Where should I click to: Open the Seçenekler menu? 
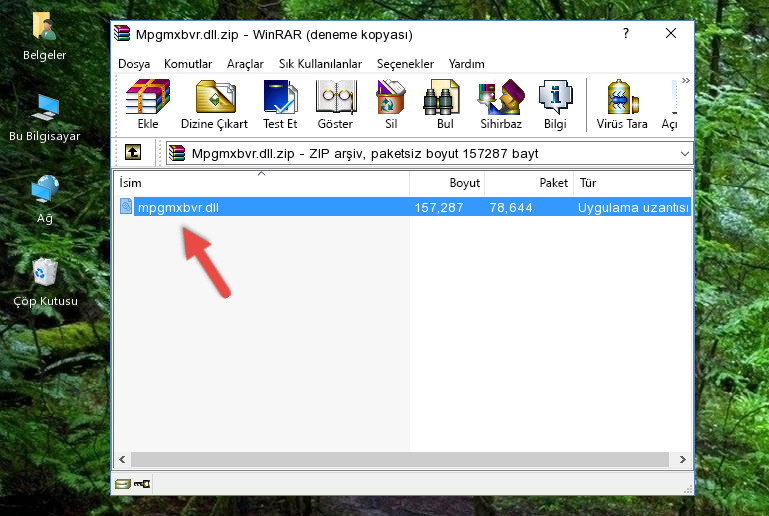405,64
